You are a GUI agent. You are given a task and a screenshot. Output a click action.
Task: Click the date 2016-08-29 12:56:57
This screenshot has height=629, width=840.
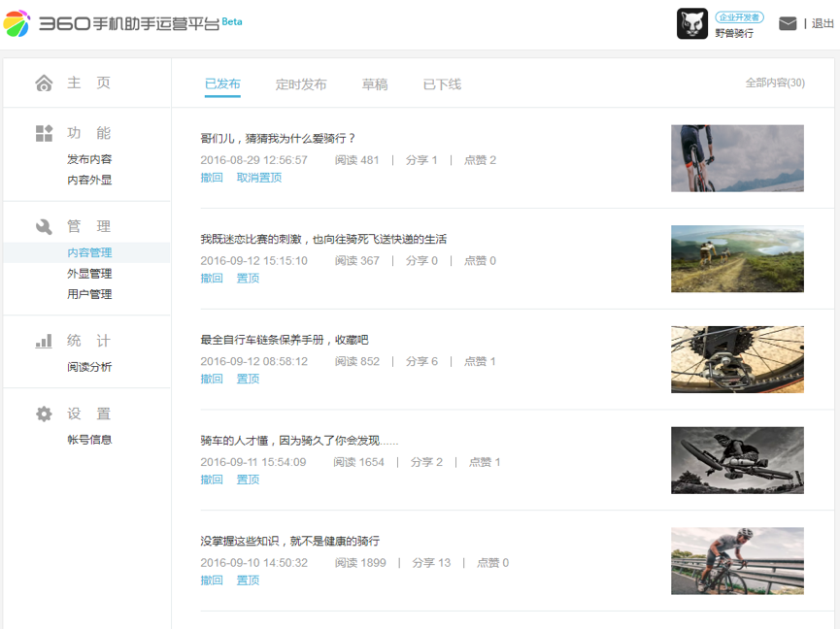point(253,160)
